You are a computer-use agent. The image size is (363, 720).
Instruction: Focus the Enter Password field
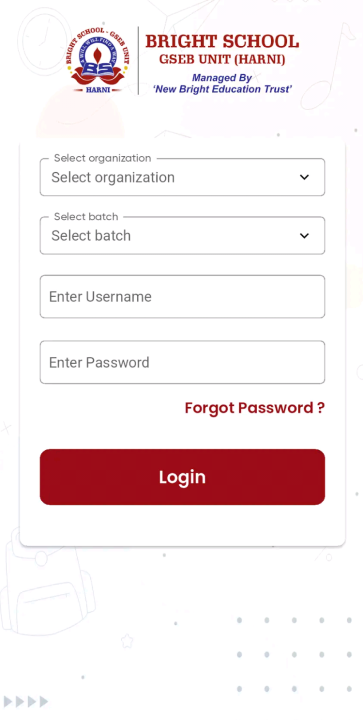click(182, 362)
